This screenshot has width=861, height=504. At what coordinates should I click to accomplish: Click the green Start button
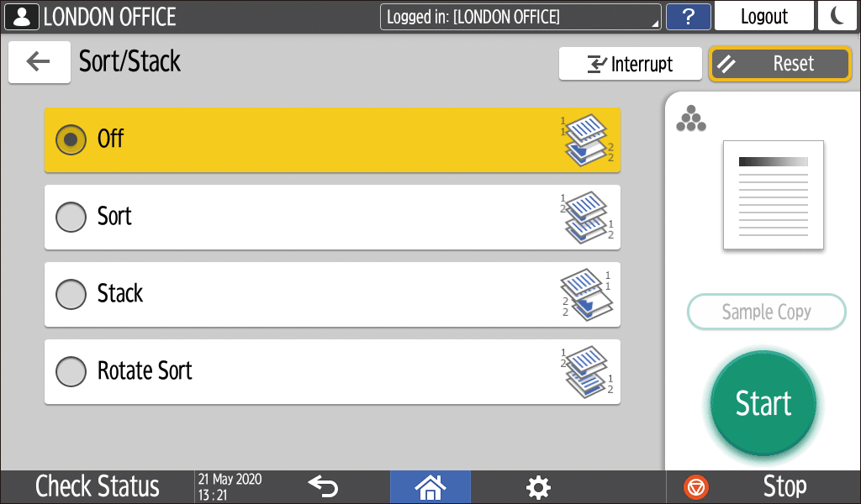click(x=763, y=403)
